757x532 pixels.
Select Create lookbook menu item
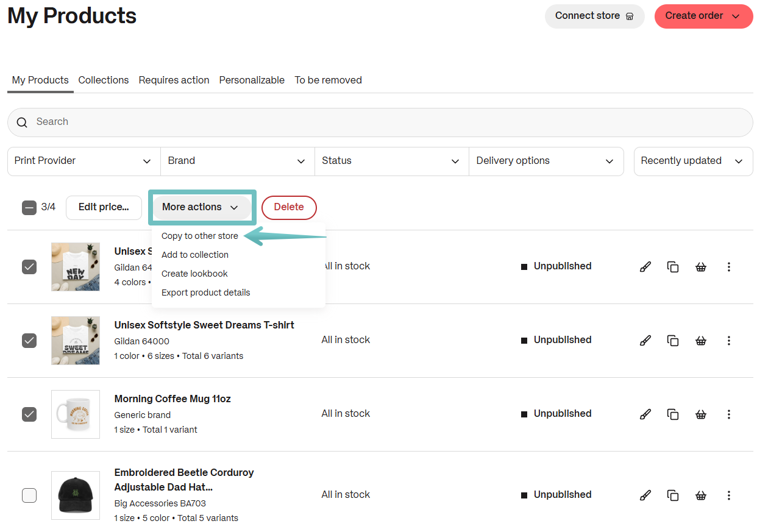(x=194, y=274)
